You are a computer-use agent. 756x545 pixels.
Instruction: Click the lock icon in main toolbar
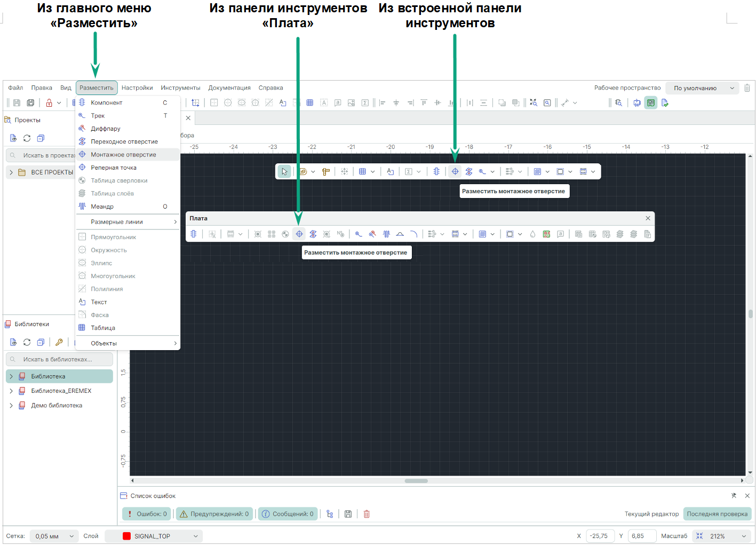pyautogui.click(x=49, y=103)
